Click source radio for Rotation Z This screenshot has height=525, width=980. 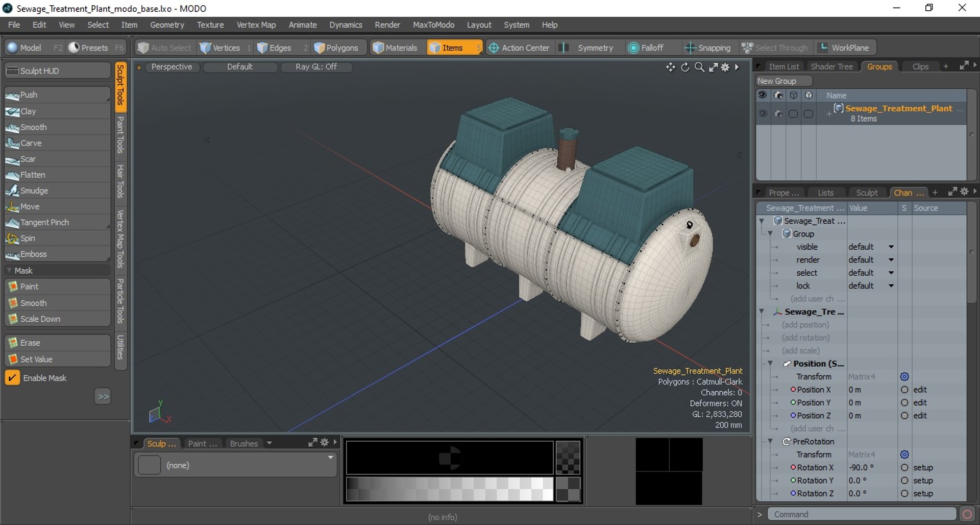[x=904, y=493]
